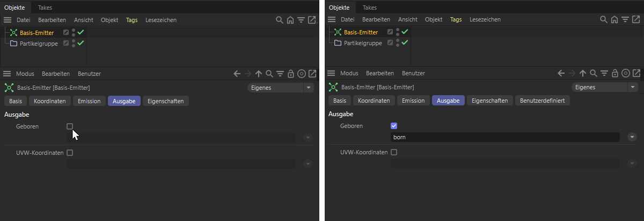
Task: Click the search icon in left Objekte manager
Action: [280, 20]
